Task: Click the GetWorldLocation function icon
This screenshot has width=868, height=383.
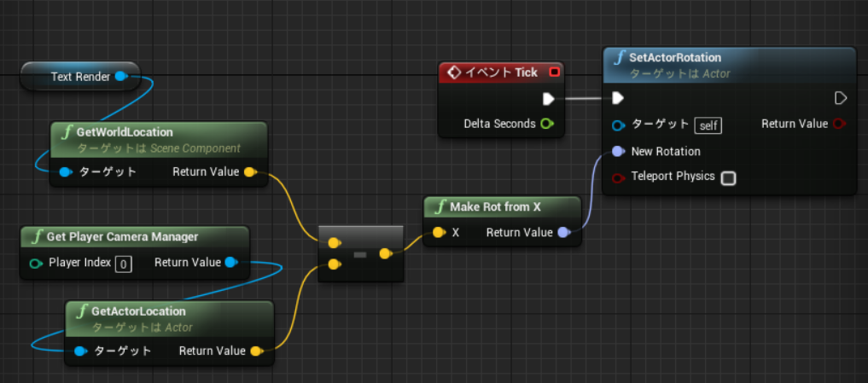Action: (x=67, y=132)
